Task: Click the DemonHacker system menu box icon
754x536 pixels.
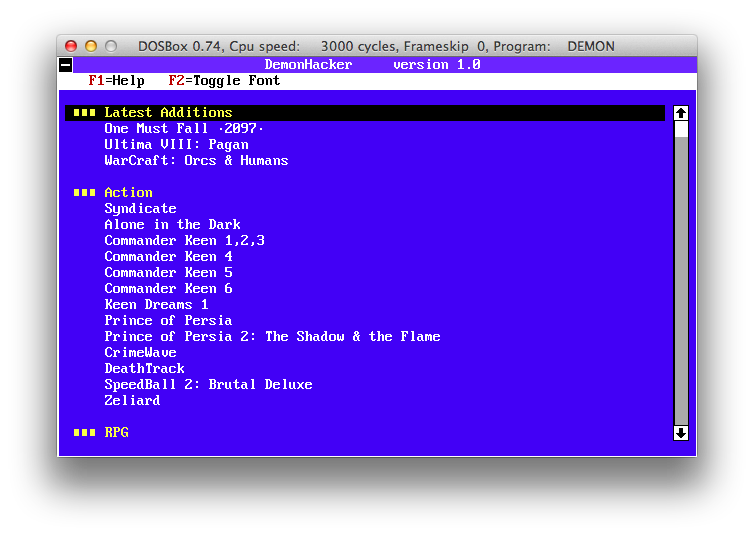Action: (x=66, y=64)
